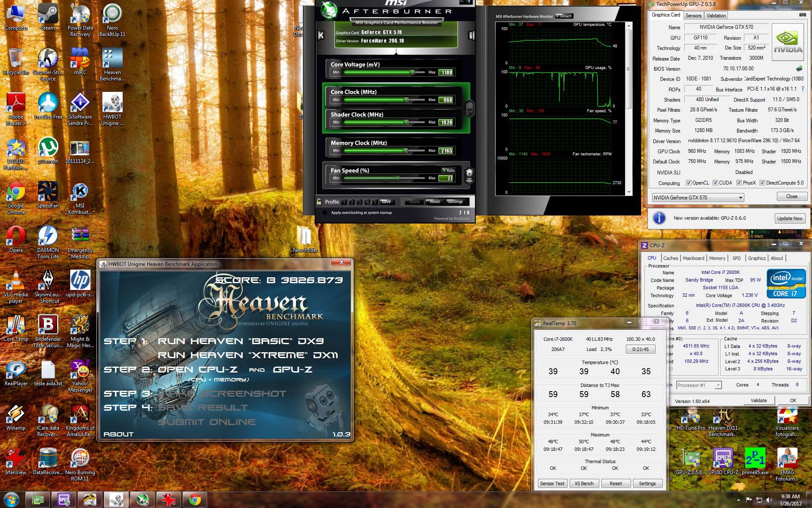Click Run Heaven "Xtreme" DX11 step
This screenshot has width=812, height=508.
pos(248,355)
